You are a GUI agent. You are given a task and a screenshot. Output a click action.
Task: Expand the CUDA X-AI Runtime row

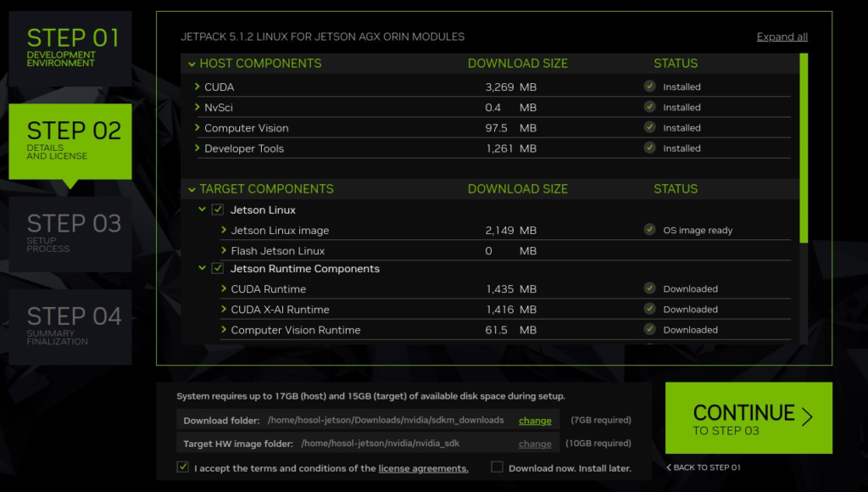pyautogui.click(x=224, y=309)
